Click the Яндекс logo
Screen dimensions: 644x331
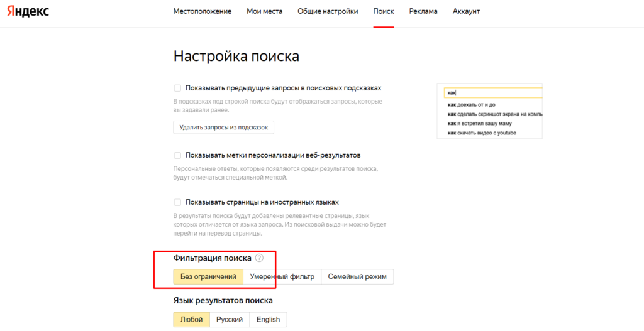[28, 11]
